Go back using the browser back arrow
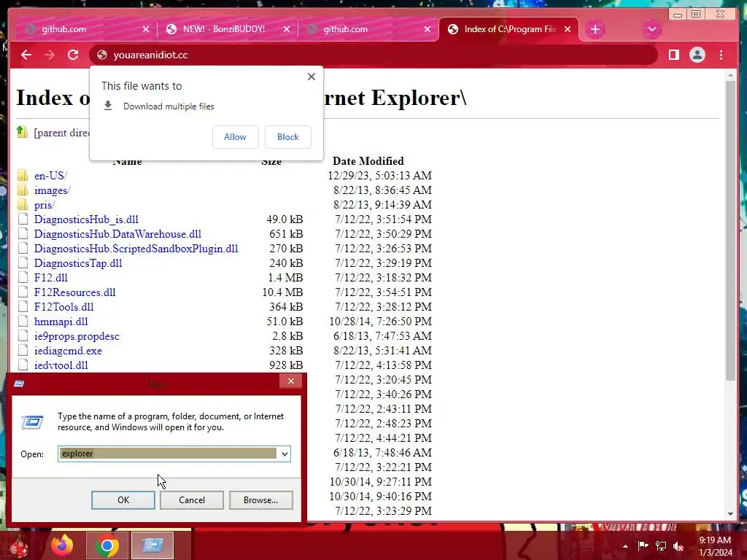The image size is (747, 560). pos(26,55)
